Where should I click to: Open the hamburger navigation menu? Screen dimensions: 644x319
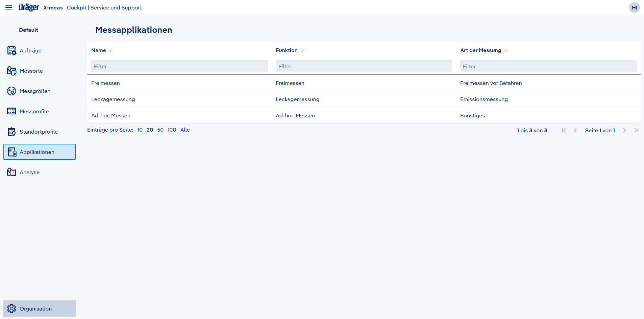pyautogui.click(x=9, y=7)
